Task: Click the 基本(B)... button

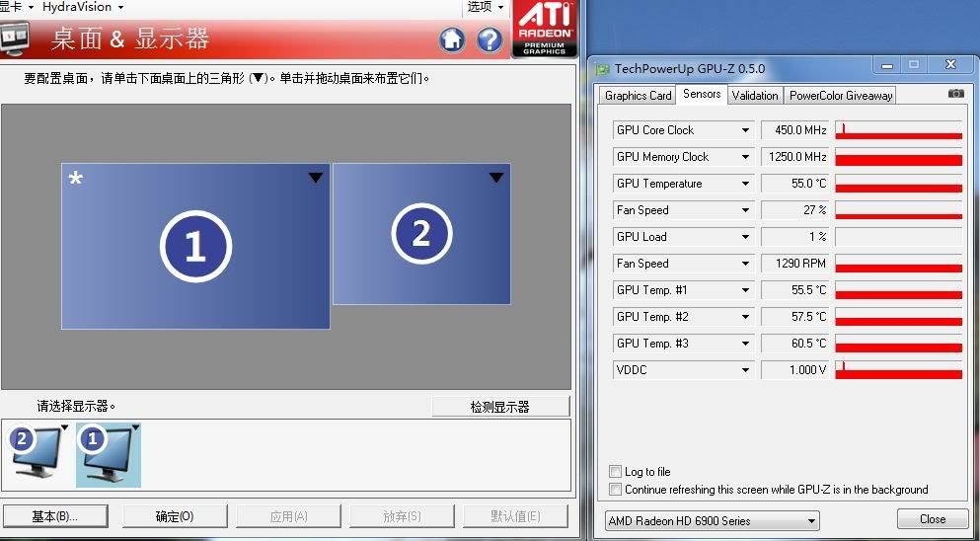Action: point(54,516)
